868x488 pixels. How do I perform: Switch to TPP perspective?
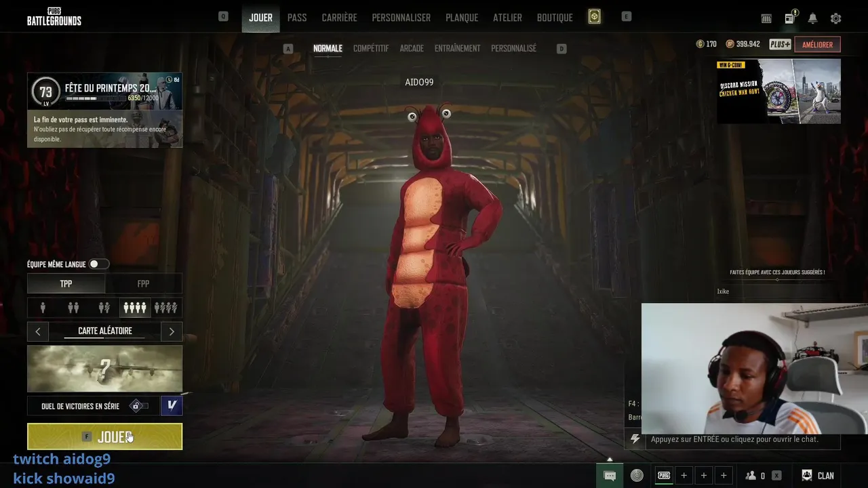click(66, 283)
